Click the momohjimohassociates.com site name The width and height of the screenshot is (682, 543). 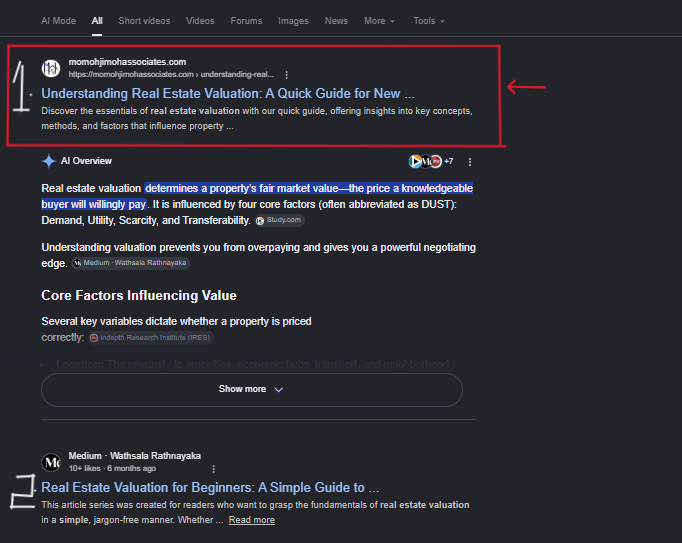(127, 62)
